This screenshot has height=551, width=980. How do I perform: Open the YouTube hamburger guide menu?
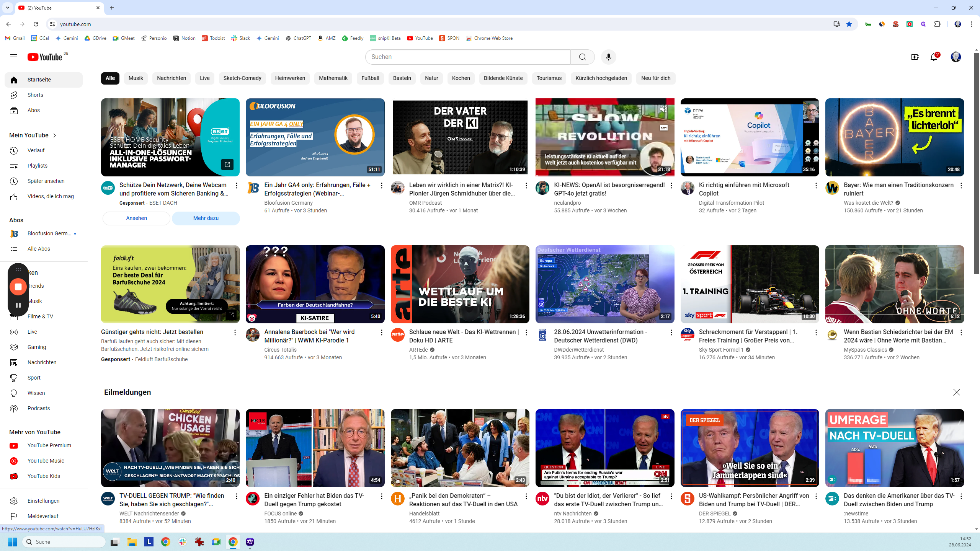14,57
